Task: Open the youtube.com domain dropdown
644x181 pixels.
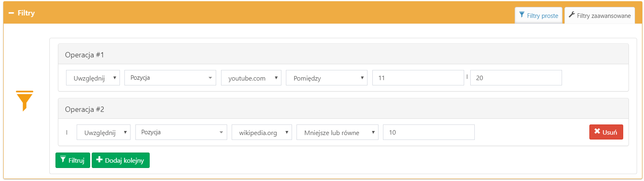Action: click(x=251, y=78)
